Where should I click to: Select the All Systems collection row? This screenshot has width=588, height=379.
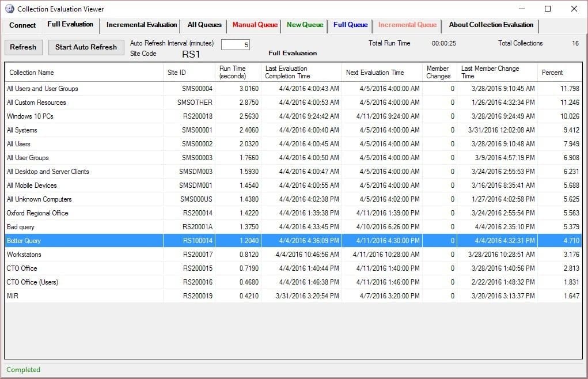click(x=293, y=130)
